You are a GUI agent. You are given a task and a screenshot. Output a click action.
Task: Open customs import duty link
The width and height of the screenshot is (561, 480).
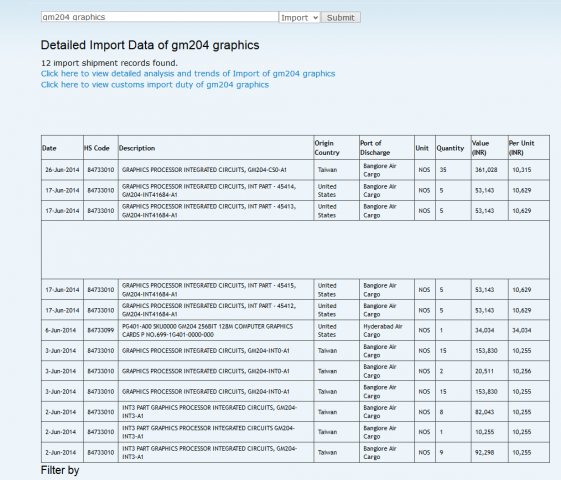pyautogui.click(x=155, y=85)
